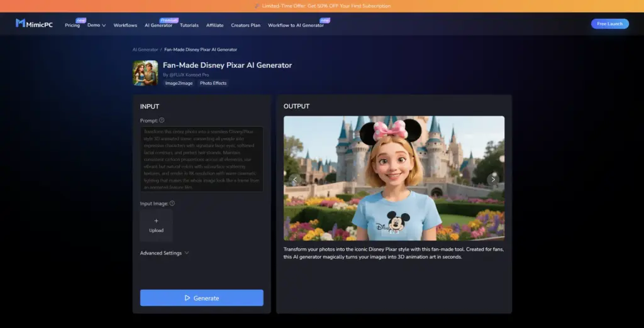Follow the AI Generator breadcrumb link
The image size is (644, 328).
coord(145,50)
